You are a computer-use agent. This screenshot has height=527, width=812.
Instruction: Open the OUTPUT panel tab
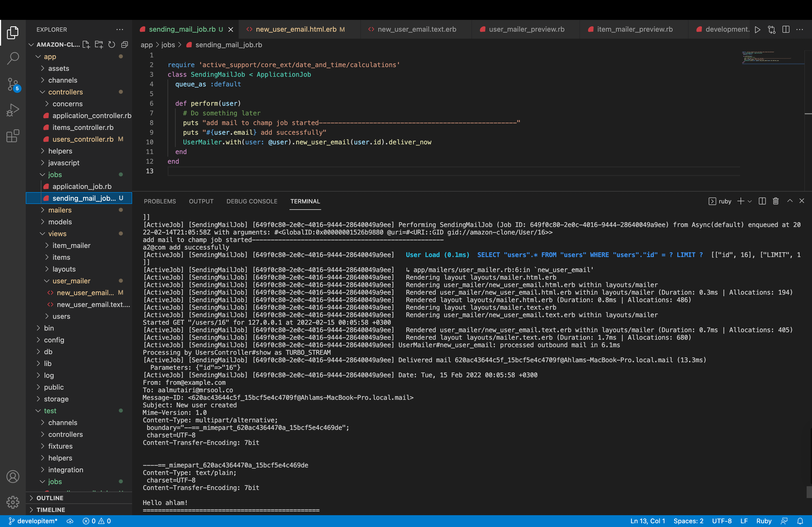(201, 201)
